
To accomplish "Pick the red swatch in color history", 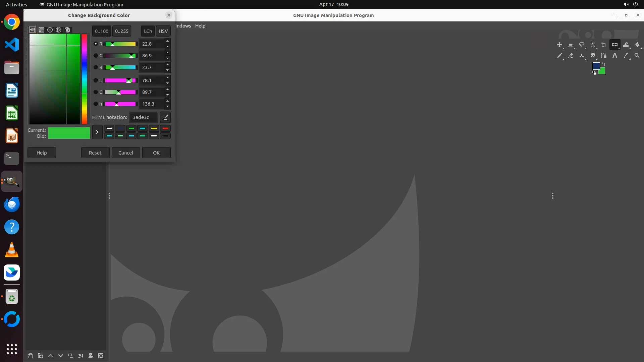I will click(165, 128).
